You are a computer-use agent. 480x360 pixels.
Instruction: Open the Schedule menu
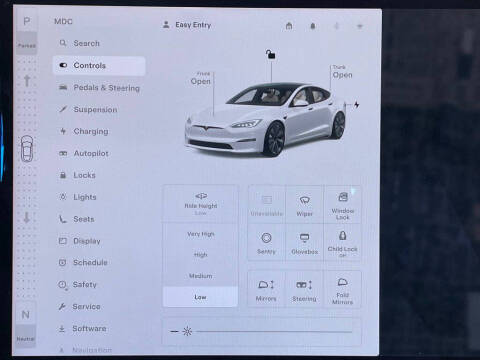click(83, 263)
